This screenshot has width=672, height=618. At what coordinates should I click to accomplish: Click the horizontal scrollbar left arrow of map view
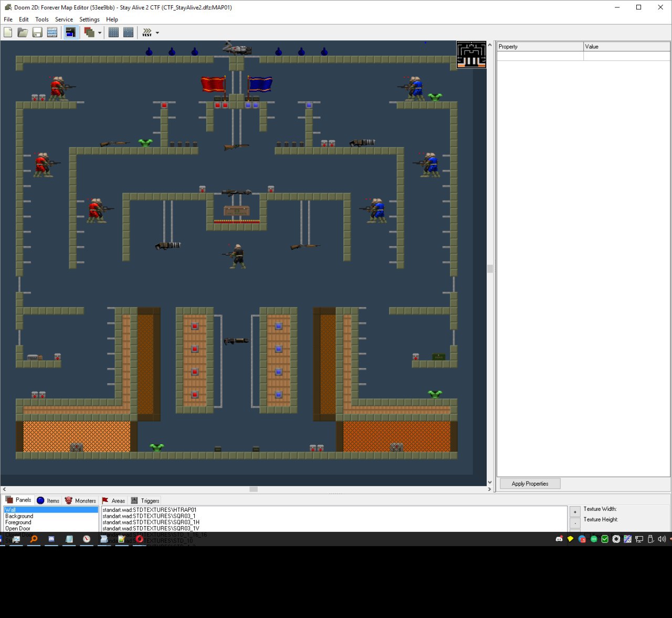[4, 489]
